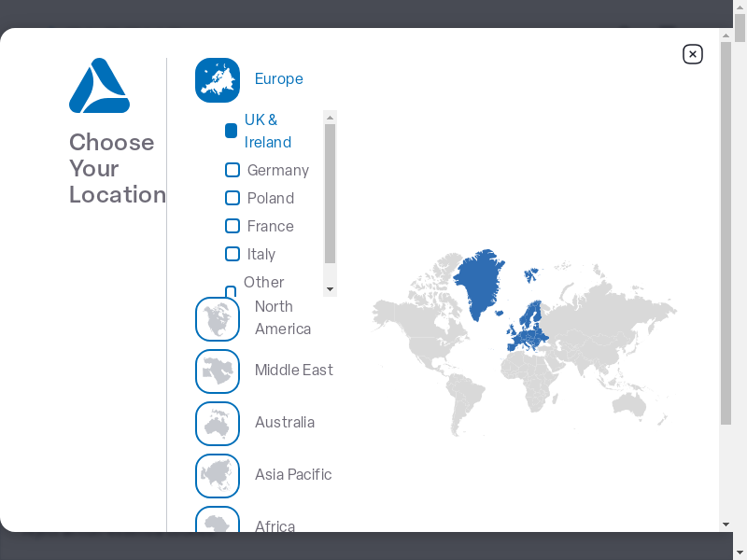This screenshot has height=560, width=747.
Task: Tick the Poland checkbox
Action: (233, 198)
